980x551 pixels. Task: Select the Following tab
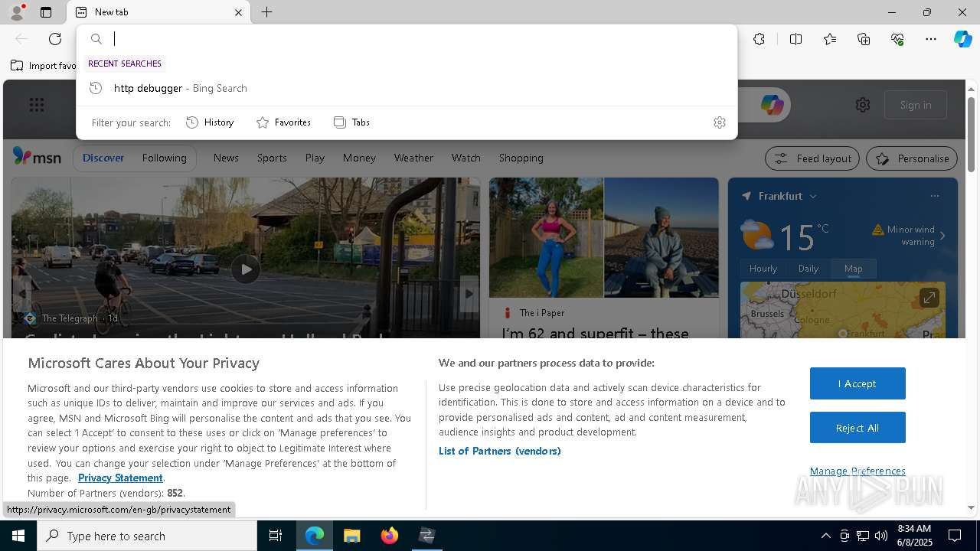pos(164,158)
